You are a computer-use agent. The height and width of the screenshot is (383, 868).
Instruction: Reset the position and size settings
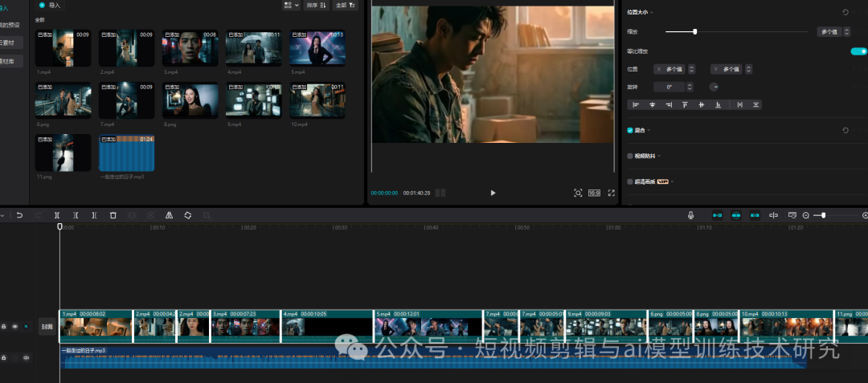(x=845, y=12)
